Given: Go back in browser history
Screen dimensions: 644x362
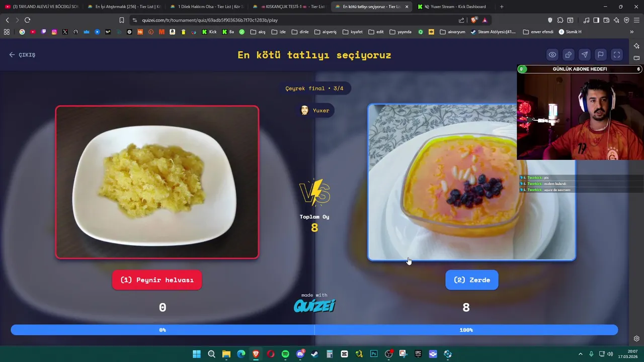Looking at the screenshot, I should click(7, 20).
